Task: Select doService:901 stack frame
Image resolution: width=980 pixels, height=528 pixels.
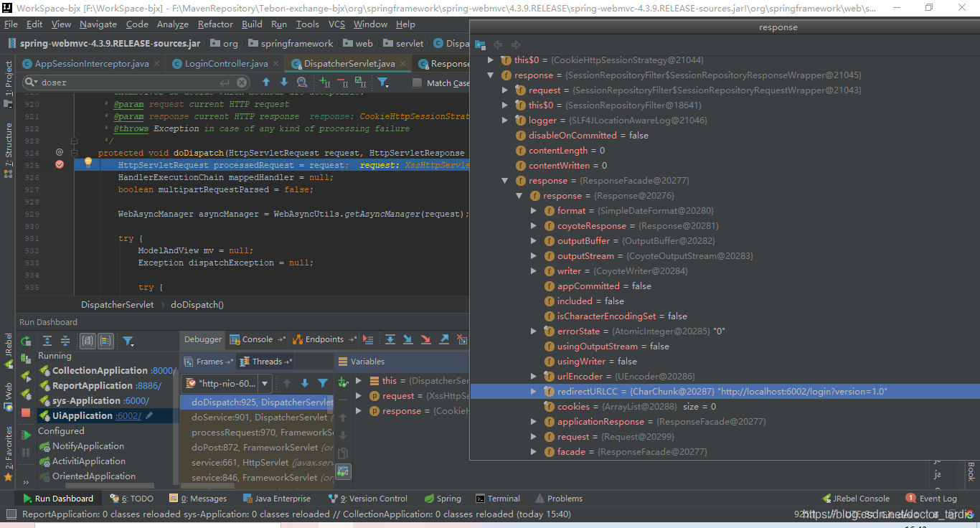Action: [257, 418]
